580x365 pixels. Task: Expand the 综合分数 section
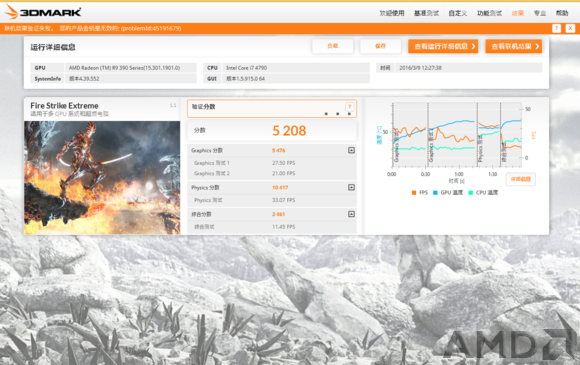[x=351, y=214]
